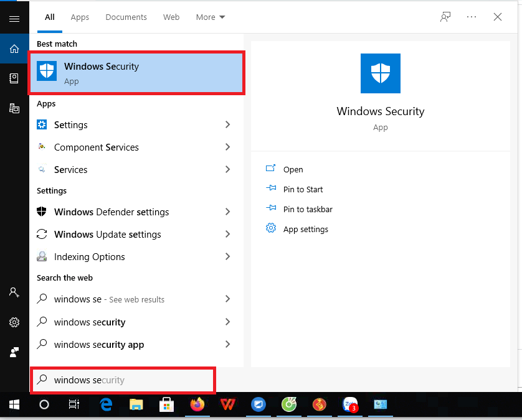
Task: Click the Indexing Options icon
Action: [x=42, y=256]
